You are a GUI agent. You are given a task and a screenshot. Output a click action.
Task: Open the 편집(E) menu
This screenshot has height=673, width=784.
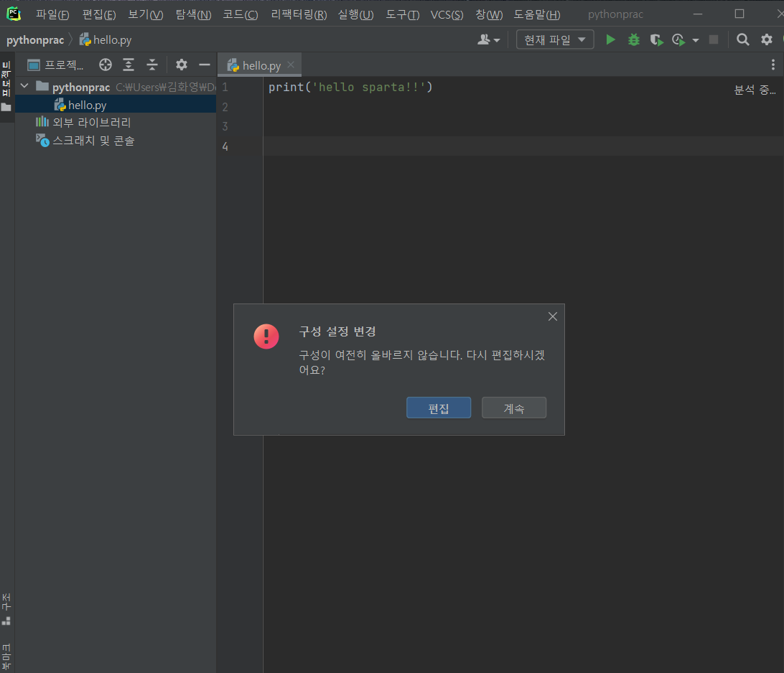[99, 14]
